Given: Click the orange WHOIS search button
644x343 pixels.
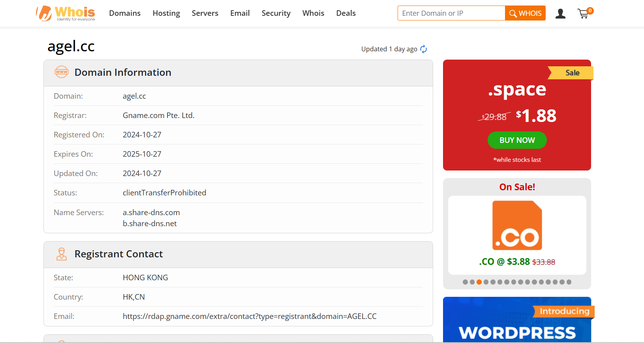Looking at the screenshot, I should tap(526, 13).
